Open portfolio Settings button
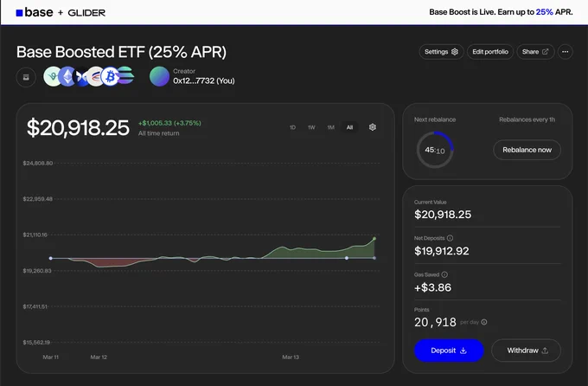This screenshot has height=386, width=588. tap(441, 52)
